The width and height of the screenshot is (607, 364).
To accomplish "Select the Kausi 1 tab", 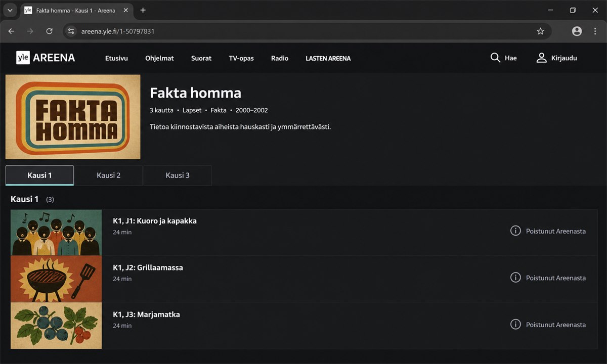I will coord(39,175).
